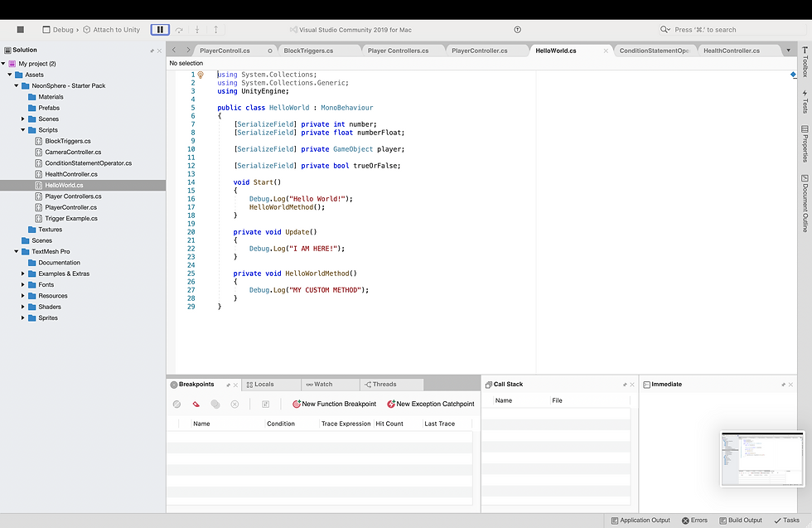Click the Step Over arrow icon
Image resolution: width=812 pixels, height=528 pixels.
180,30
